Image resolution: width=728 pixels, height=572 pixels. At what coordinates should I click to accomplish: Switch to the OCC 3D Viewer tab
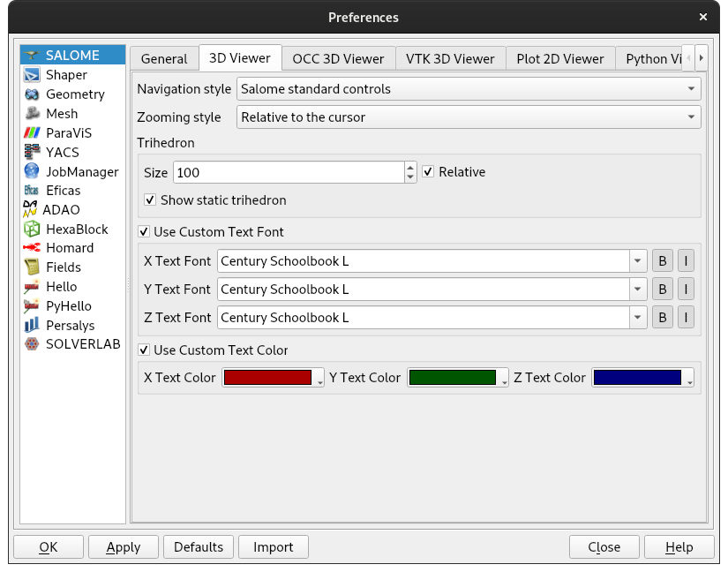pyautogui.click(x=338, y=59)
